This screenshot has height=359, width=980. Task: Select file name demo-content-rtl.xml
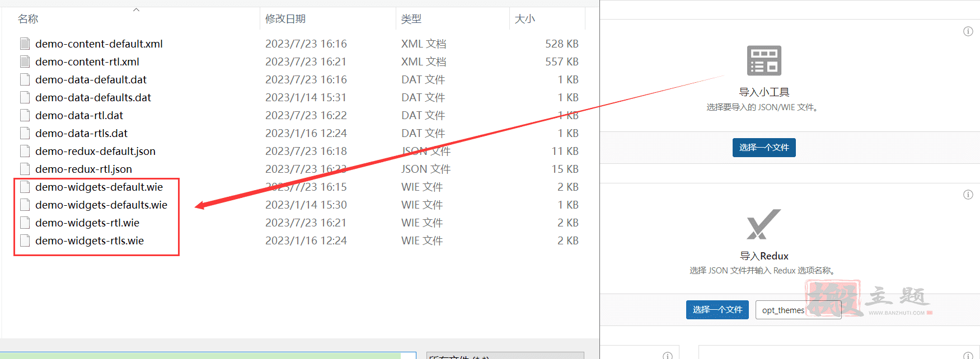coord(87,62)
